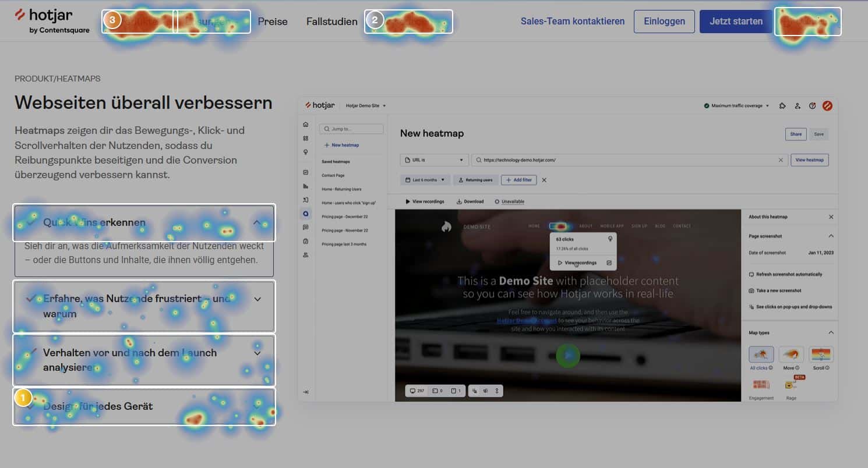Click Take a new screenshot

point(775,290)
